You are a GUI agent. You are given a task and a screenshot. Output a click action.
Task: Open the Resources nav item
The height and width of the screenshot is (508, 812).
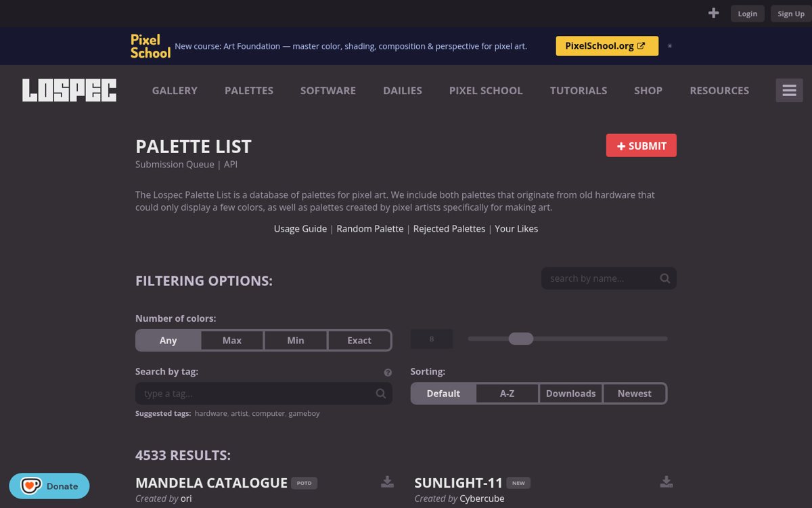[719, 91]
